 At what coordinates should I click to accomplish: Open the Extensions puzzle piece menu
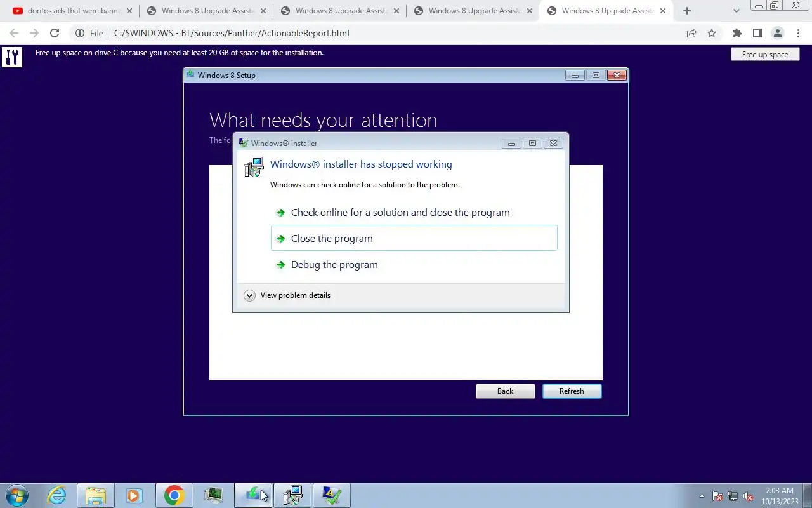tap(737, 33)
